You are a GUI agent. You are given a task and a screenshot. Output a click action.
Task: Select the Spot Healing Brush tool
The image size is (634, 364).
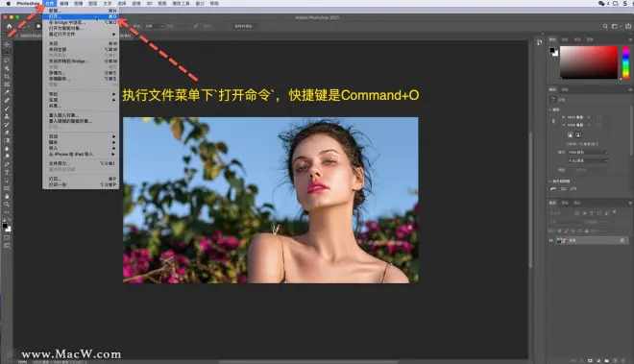(7, 100)
